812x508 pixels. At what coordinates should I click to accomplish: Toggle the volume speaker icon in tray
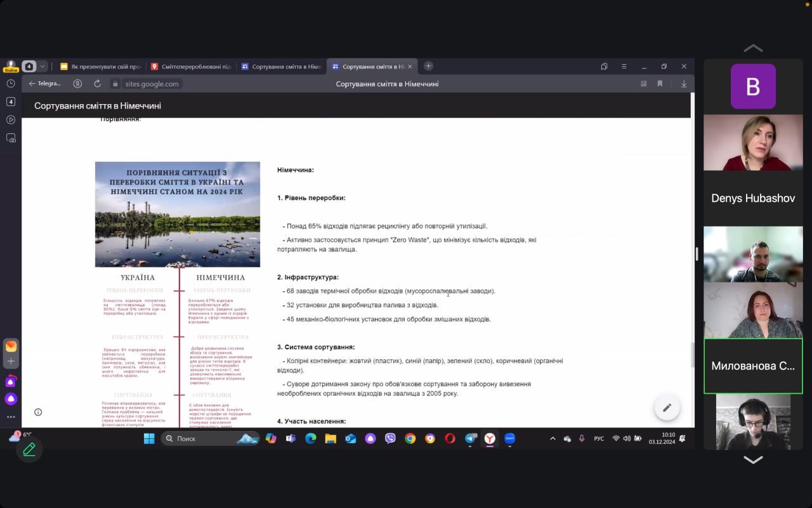tap(627, 439)
